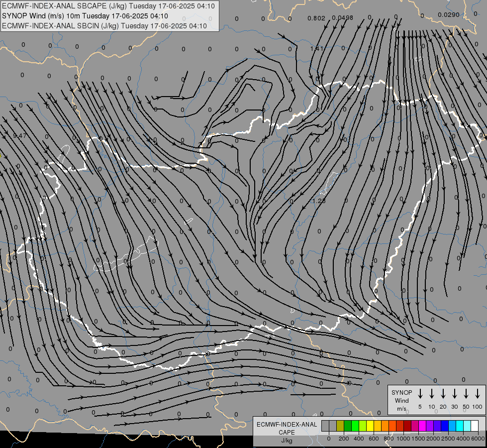Select the 600 label on CAPE scale

(x=374, y=439)
